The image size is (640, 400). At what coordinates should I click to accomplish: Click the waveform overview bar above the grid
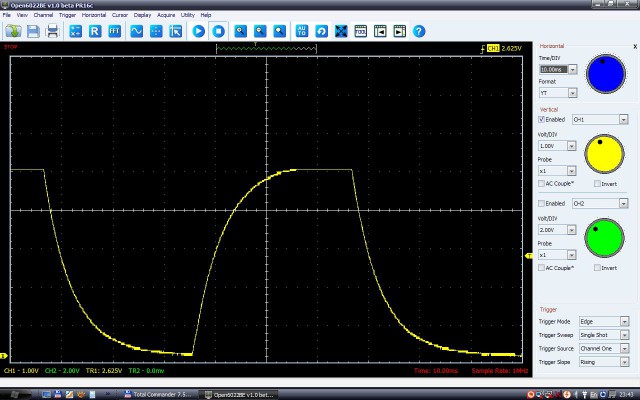tap(266, 49)
